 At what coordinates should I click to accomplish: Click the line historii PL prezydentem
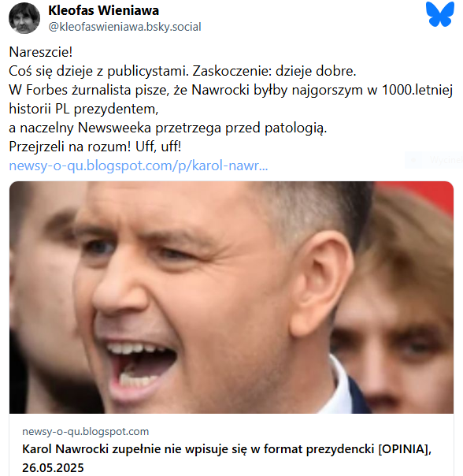83,110
